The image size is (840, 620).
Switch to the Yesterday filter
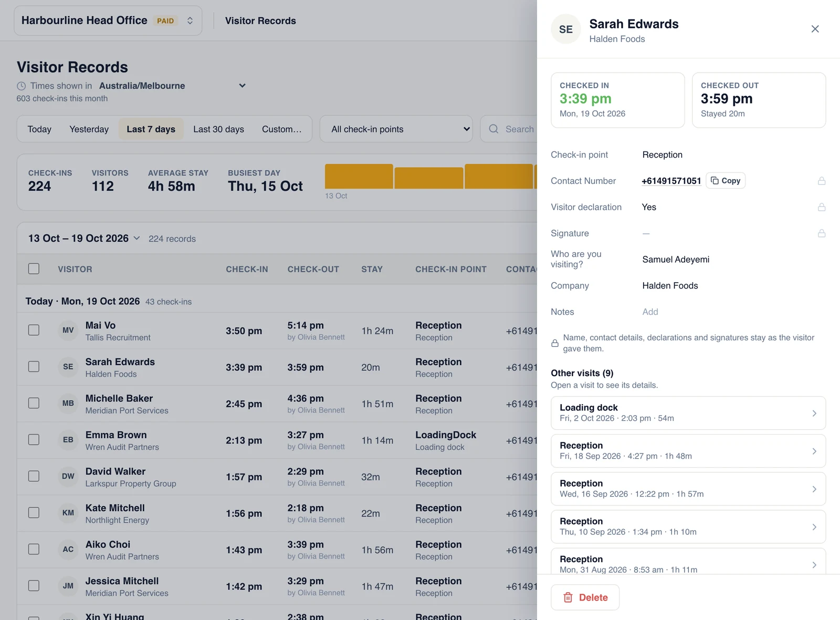coord(89,129)
